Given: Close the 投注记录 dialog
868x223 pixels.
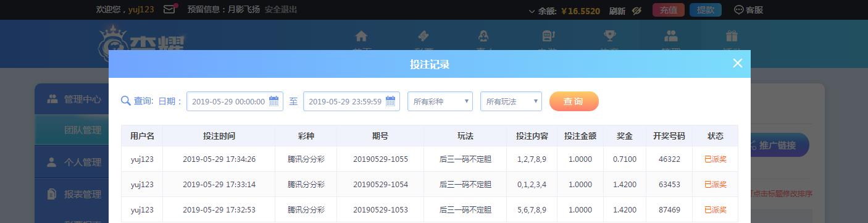Looking at the screenshot, I should [x=737, y=63].
